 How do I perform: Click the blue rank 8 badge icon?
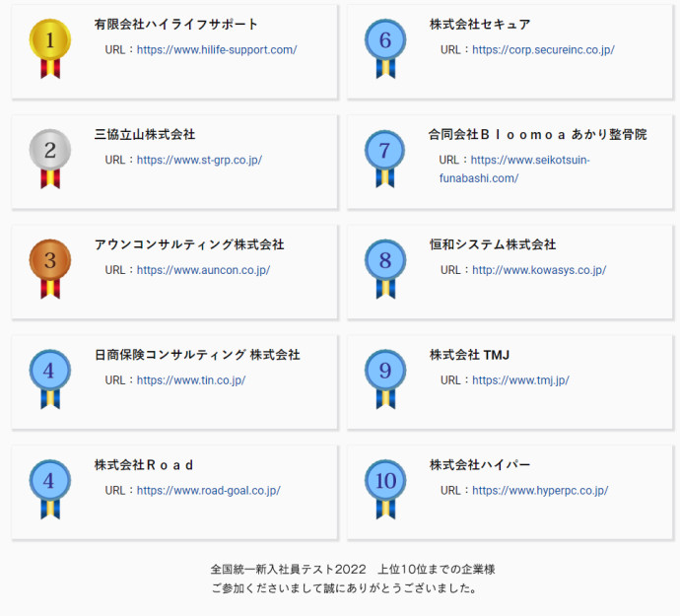[x=385, y=269]
